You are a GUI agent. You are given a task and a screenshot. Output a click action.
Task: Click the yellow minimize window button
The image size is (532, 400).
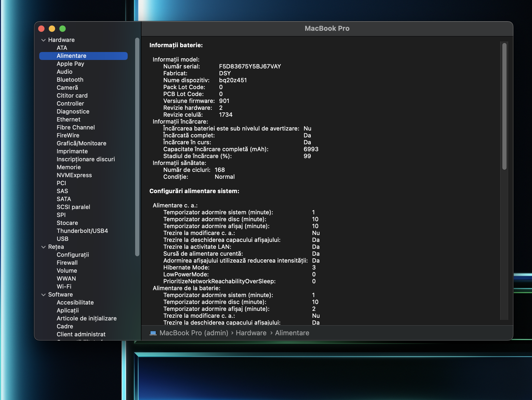[52, 29]
